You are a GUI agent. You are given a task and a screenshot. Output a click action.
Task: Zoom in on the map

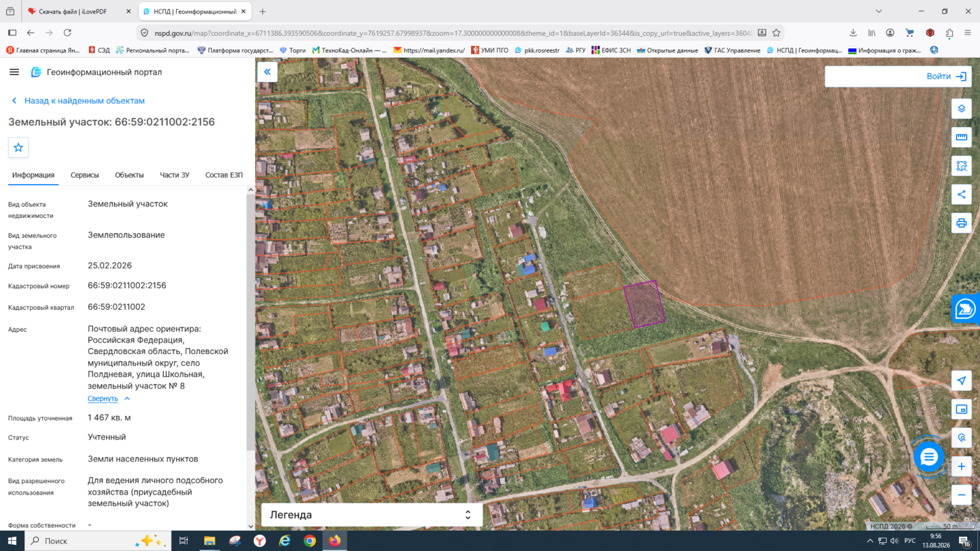tap(961, 466)
